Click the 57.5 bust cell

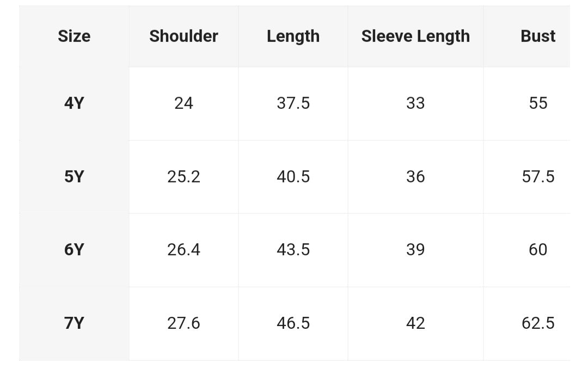pos(538,176)
